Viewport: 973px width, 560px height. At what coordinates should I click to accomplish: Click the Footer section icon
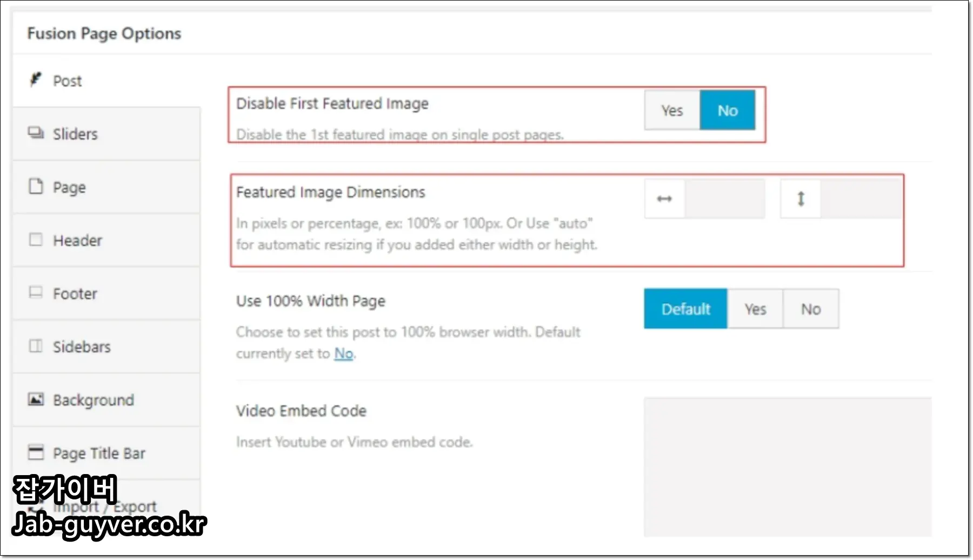click(36, 292)
